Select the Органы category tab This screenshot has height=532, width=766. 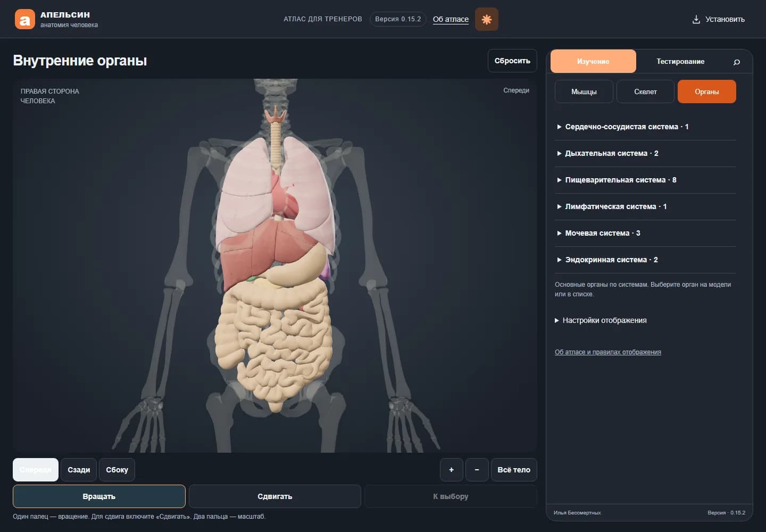click(x=707, y=92)
